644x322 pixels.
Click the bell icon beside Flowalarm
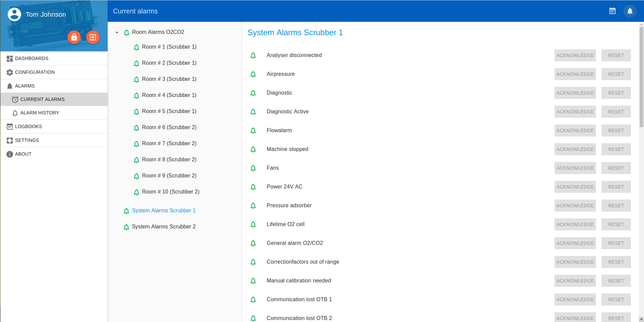pyautogui.click(x=253, y=130)
